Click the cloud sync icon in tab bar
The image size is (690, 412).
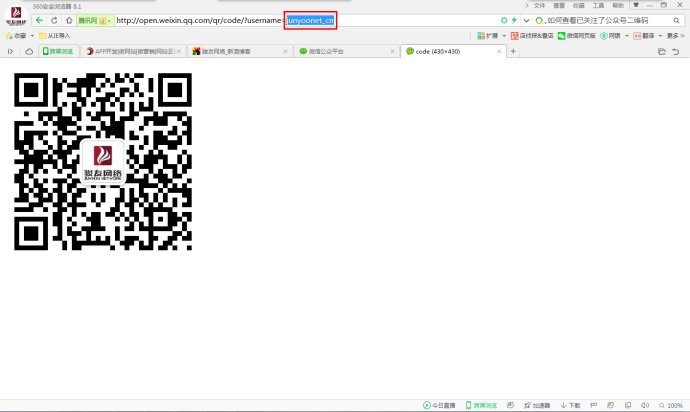[29, 52]
